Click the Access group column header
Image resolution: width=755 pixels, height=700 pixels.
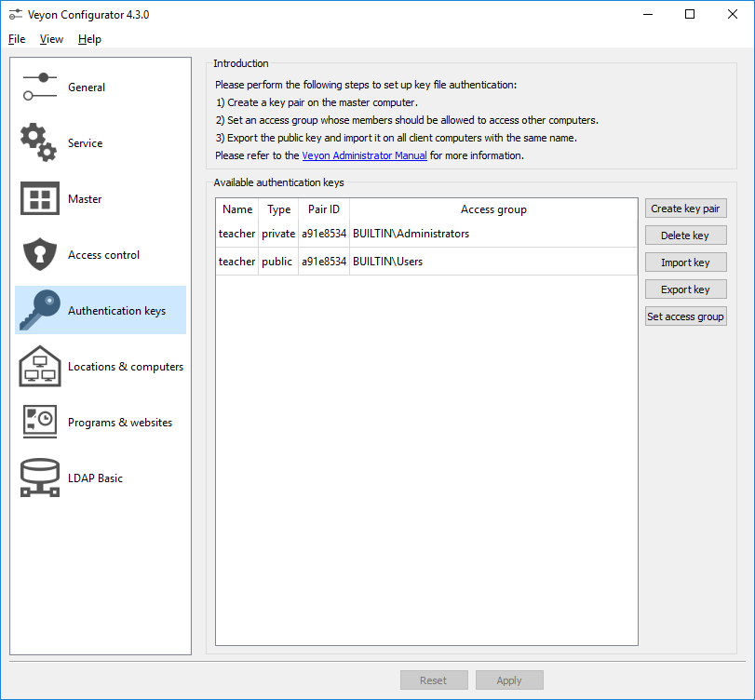493,209
